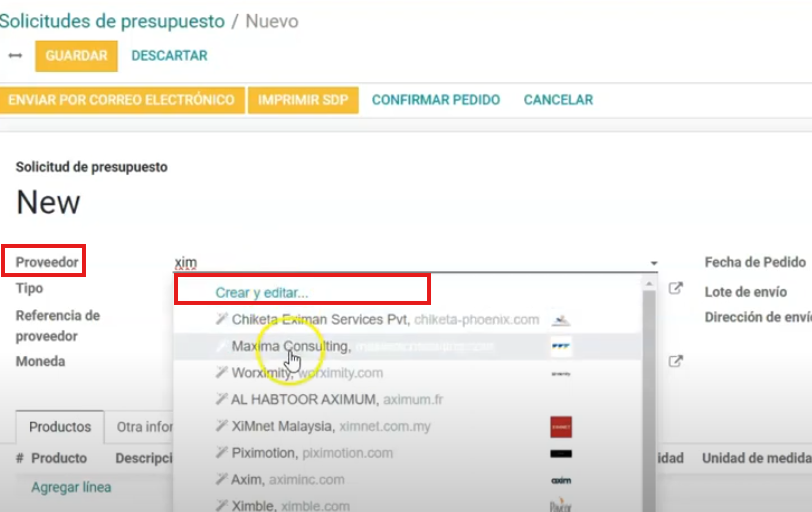Viewport: 812px width, 512px height.
Task: Open external link icon next to Moneda field
Action: [675, 361]
